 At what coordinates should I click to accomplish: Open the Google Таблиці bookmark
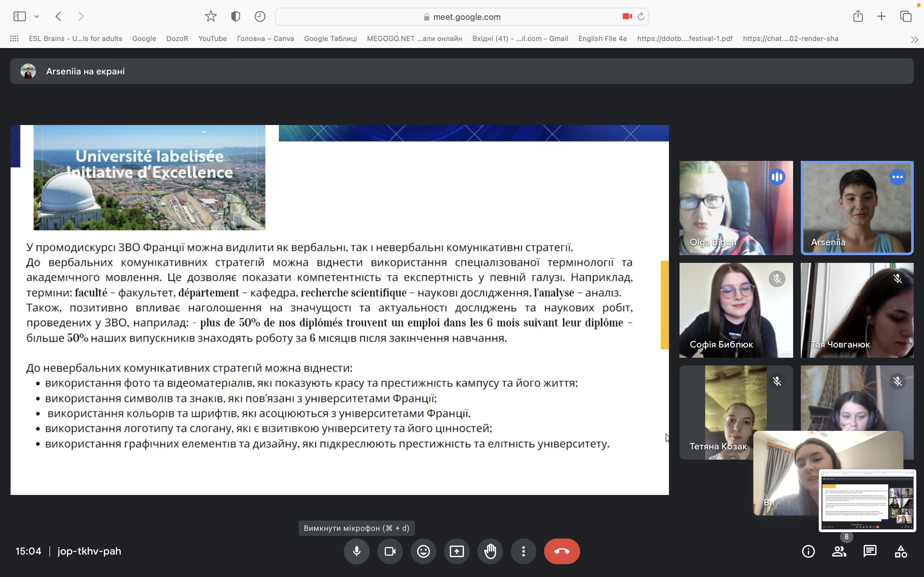tap(330, 38)
